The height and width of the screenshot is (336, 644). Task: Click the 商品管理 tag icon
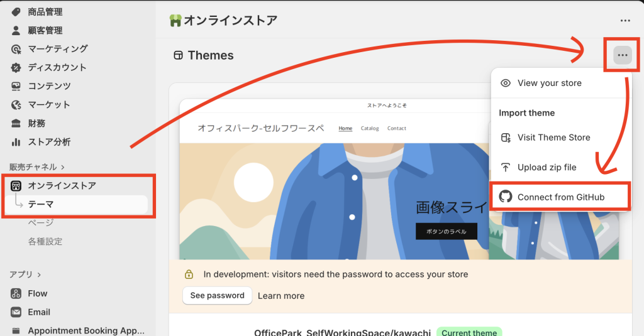point(16,12)
